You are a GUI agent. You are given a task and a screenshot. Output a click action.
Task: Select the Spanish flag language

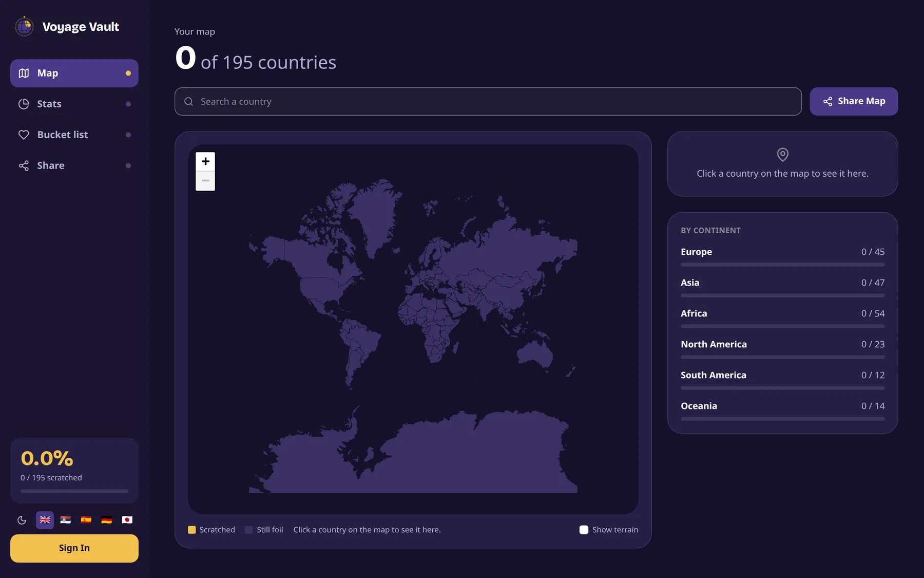[86, 520]
